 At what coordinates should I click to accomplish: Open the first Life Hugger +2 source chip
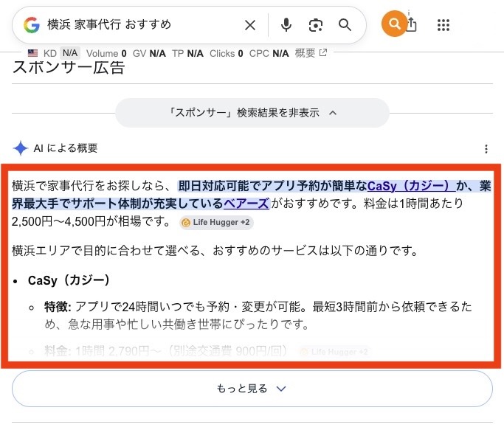click(x=216, y=223)
